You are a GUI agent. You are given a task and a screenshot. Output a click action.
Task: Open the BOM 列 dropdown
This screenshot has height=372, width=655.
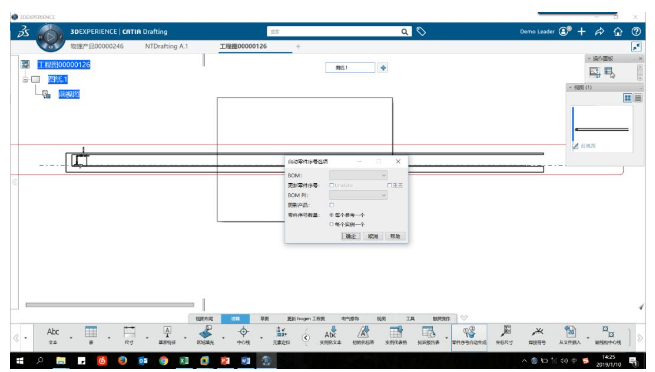[358, 195]
